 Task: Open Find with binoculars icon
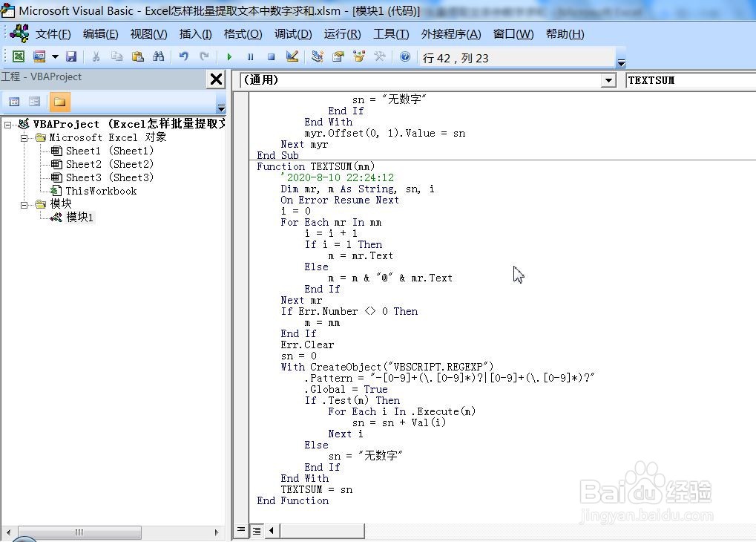tap(158, 56)
